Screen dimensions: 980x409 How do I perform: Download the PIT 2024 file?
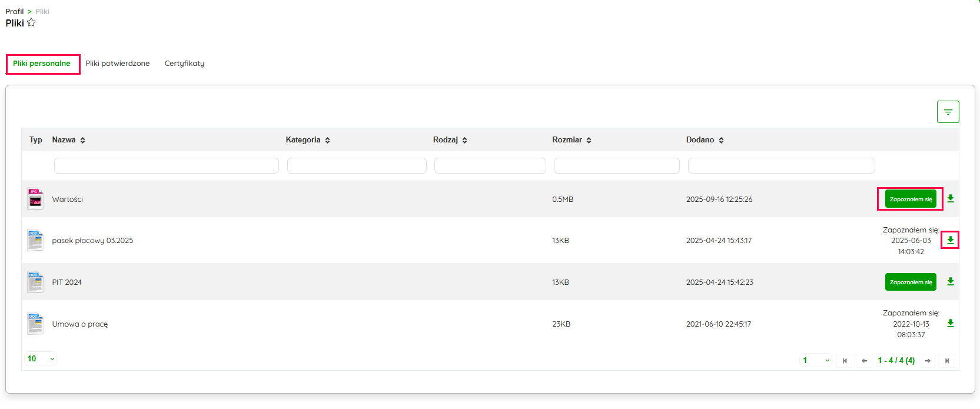tap(950, 282)
